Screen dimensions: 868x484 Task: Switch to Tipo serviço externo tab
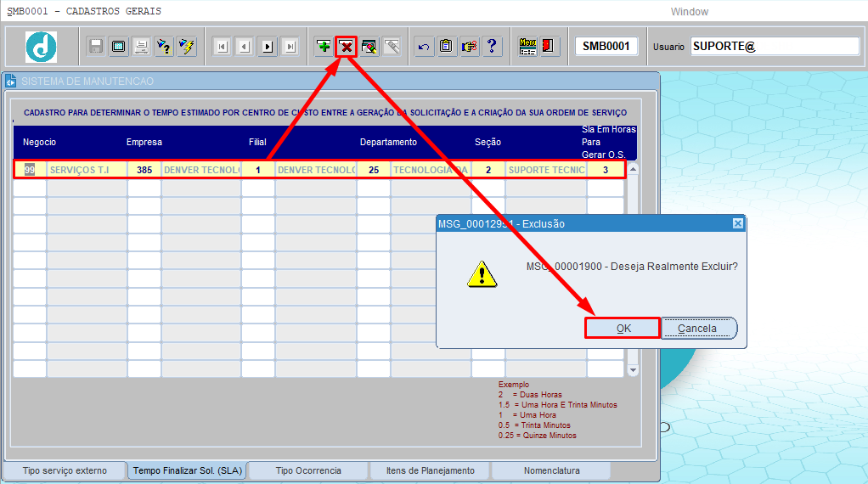click(x=65, y=470)
